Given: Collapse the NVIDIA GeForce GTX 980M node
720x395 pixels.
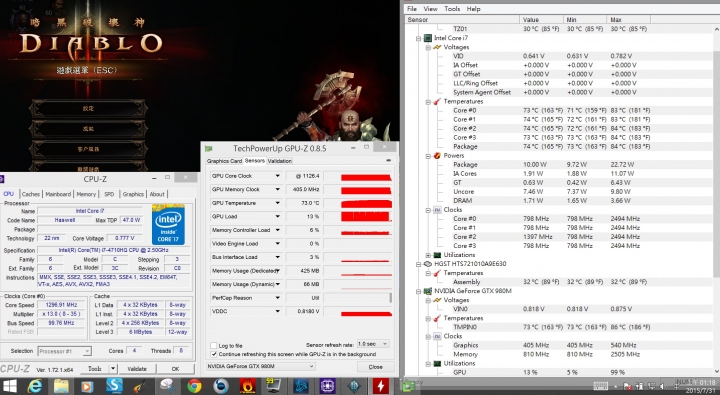Looking at the screenshot, I should coord(418,291).
